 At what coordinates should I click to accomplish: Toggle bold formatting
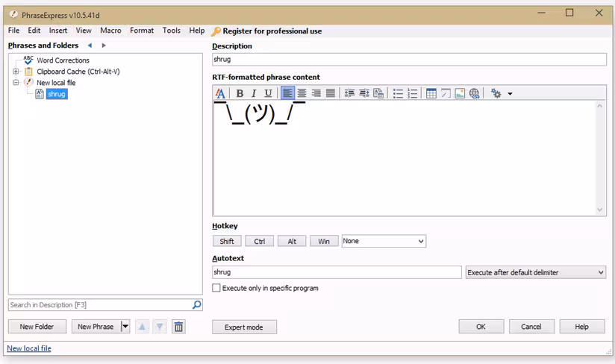click(240, 93)
